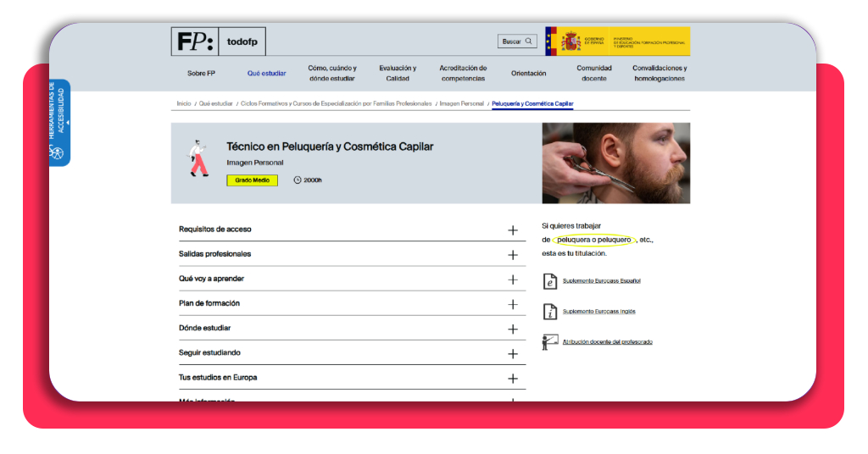Open the Comunidad docente menu
Screen dimensions: 868x454
tap(594, 73)
